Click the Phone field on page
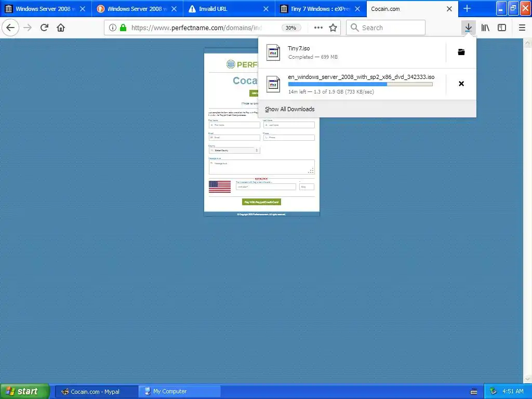Image resolution: width=532 pixels, height=399 pixels. [289, 137]
